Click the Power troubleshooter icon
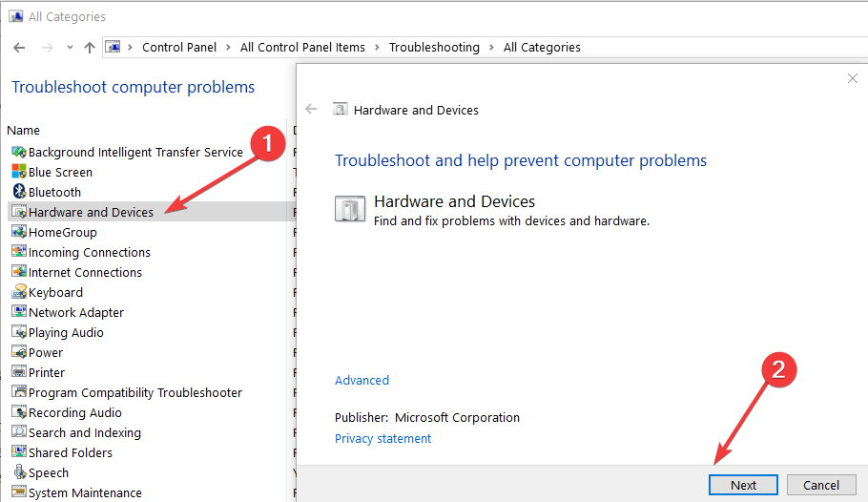Viewport: 868px width, 502px height. (19, 352)
